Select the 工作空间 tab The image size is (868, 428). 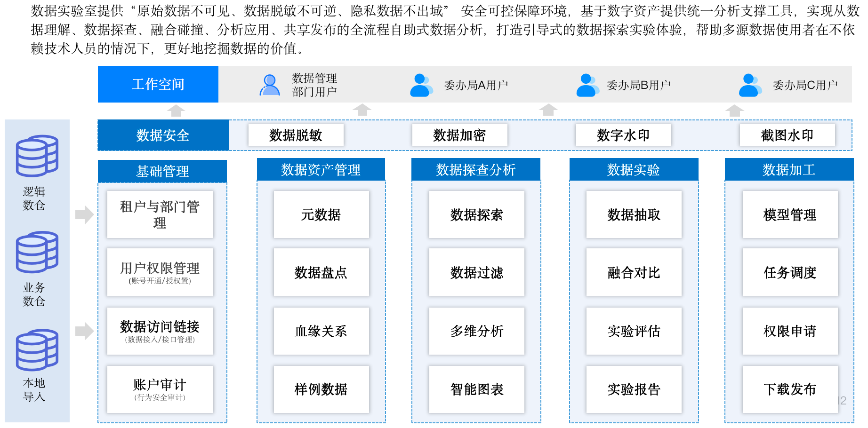pyautogui.click(x=158, y=84)
